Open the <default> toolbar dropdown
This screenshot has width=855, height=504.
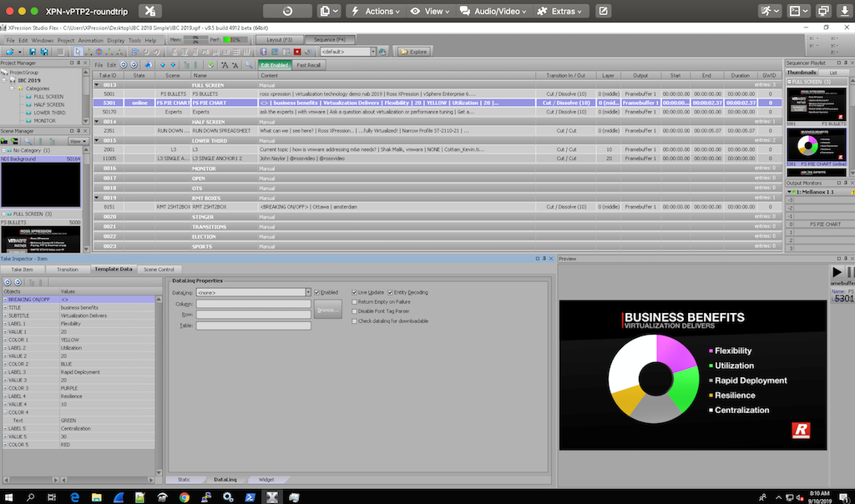[x=373, y=52]
